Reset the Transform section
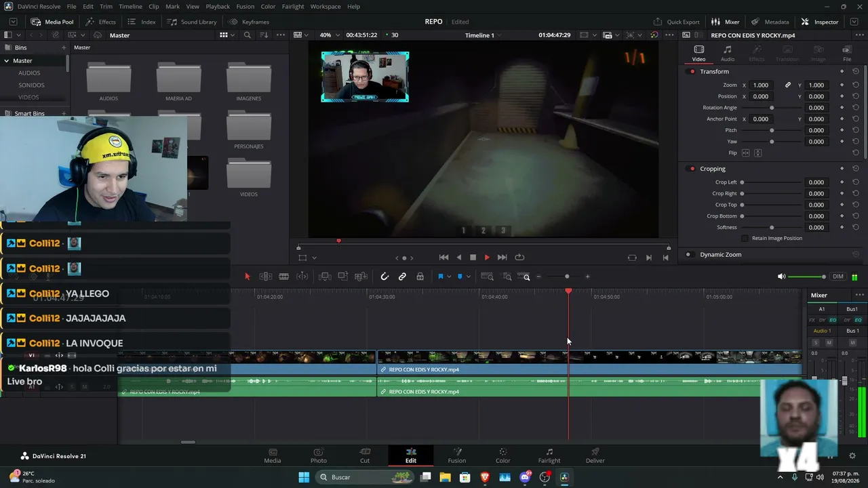 tap(856, 72)
